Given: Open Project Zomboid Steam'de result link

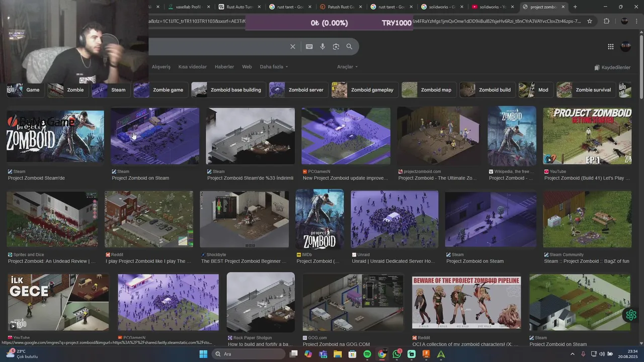Looking at the screenshot, I should tap(36, 178).
